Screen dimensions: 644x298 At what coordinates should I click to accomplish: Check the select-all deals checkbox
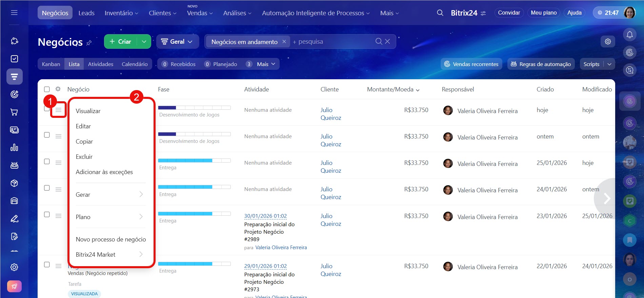pyautogui.click(x=47, y=89)
